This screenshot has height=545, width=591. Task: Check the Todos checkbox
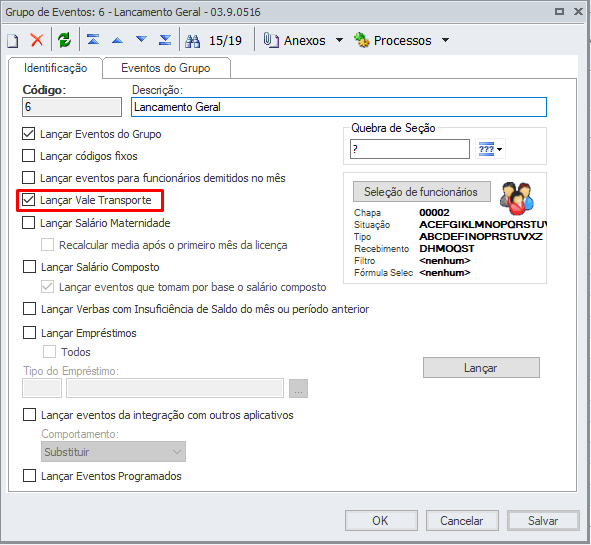tap(49, 352)
